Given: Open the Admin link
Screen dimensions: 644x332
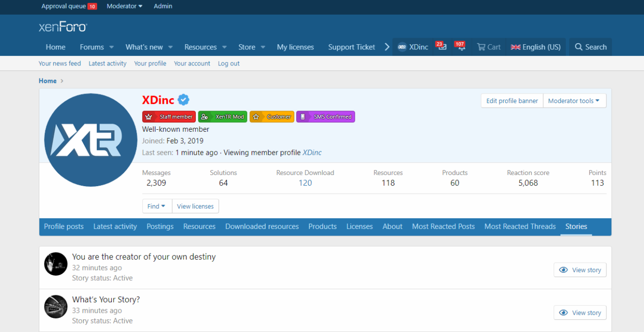Looking at the screenshot, I should [x=163, y=6].
